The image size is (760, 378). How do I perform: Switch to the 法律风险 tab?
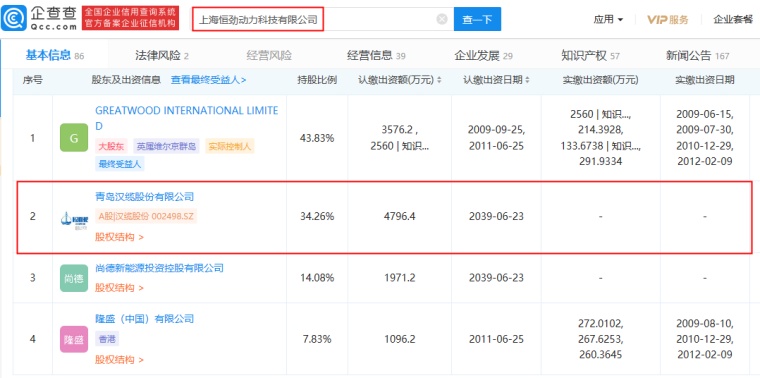[x=161, y=56]
